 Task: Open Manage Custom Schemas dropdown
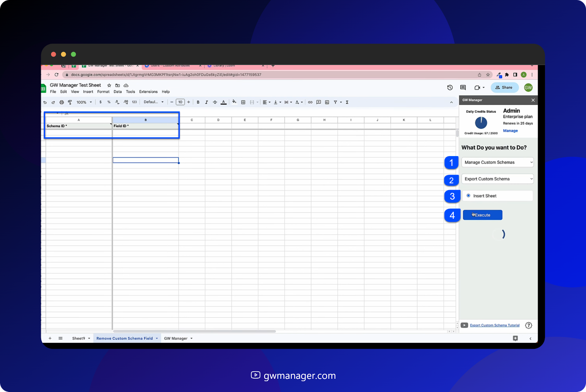[498, 162]
